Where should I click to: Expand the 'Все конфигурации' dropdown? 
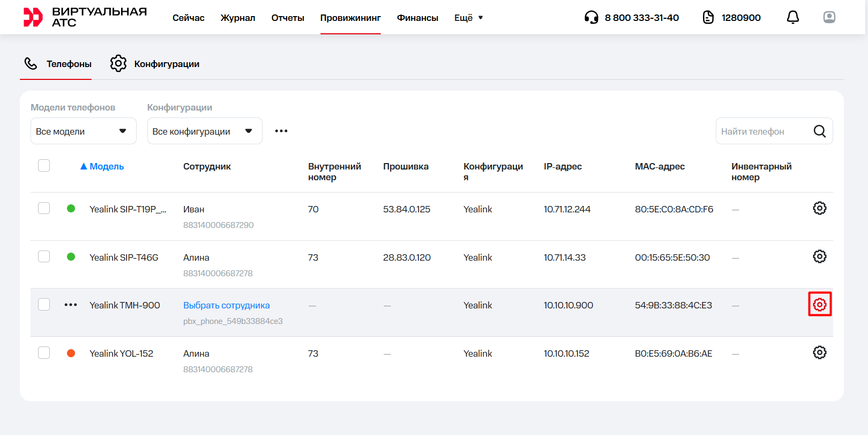tap(204, 131)
